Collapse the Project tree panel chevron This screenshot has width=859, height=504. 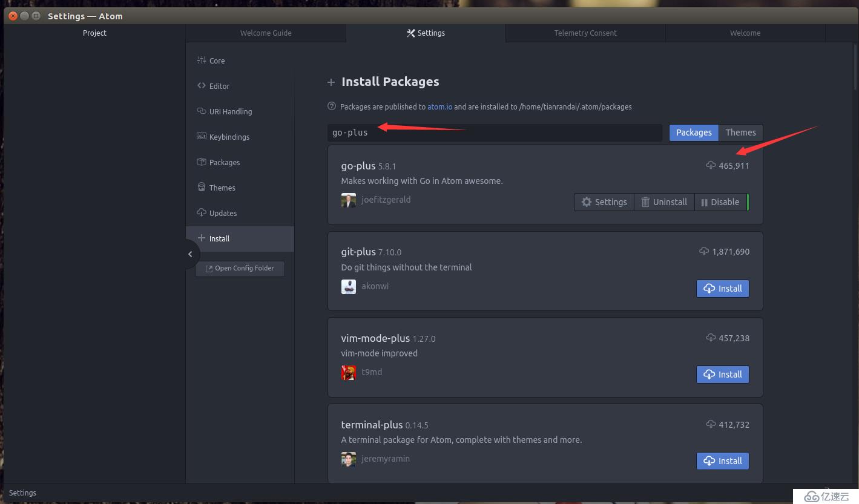tap(190, 254)
